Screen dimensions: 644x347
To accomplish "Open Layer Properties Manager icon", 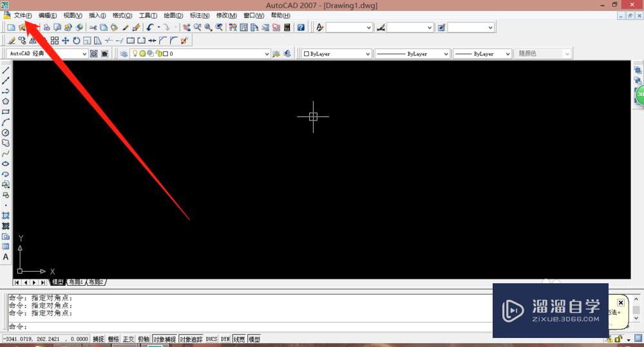I will [x=124, y=54].
